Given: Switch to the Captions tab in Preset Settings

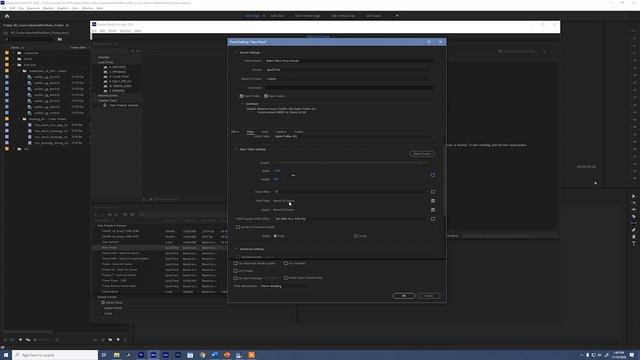Looking at the screenshot, I should (281, 132).
